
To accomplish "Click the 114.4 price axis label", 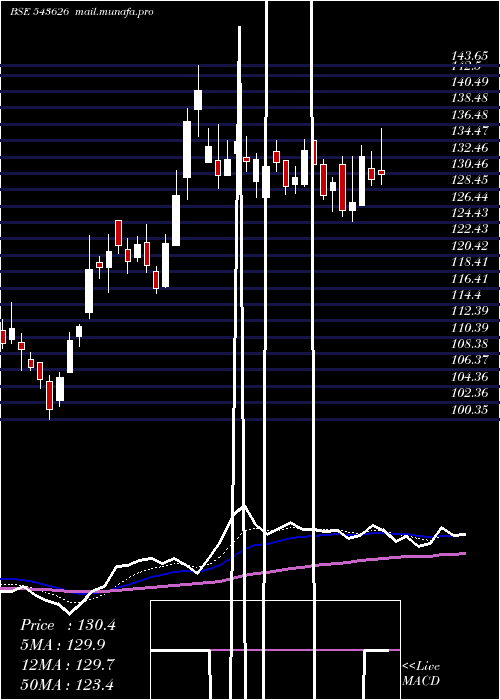I will (x=467, y=295).
